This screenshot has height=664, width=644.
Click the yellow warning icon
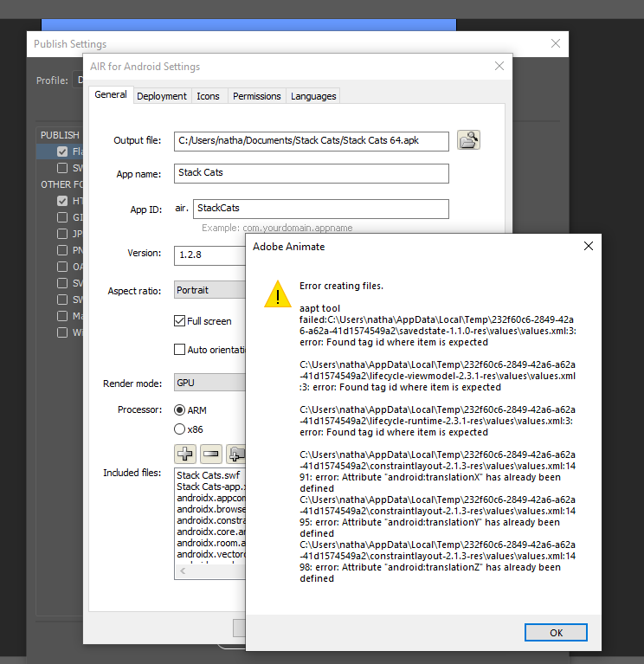277,293
